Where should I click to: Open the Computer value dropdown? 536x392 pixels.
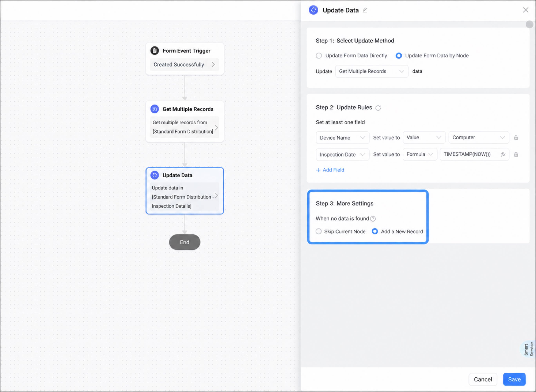479,138
